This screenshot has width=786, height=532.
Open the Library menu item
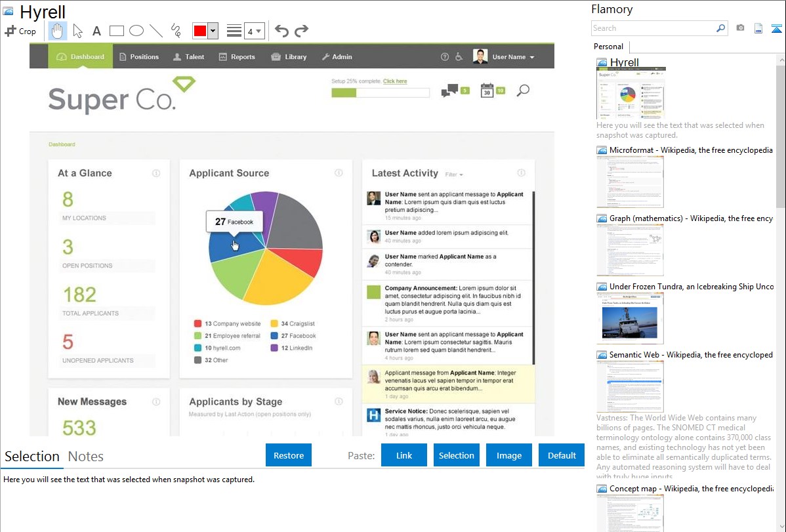click(289, 56)
